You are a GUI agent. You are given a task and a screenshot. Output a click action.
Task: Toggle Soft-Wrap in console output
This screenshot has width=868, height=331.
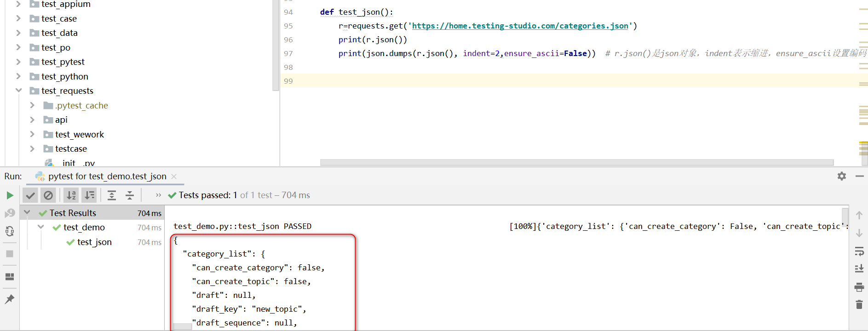tap(859, 251)
